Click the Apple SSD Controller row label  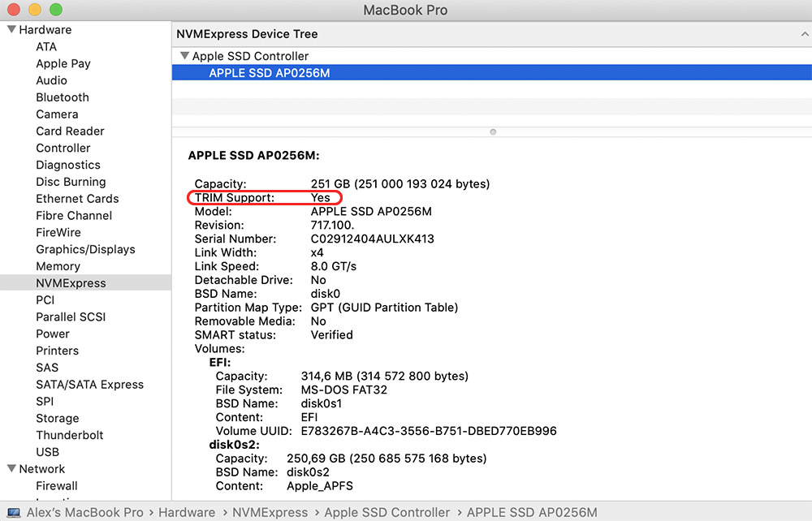point(250,56)
